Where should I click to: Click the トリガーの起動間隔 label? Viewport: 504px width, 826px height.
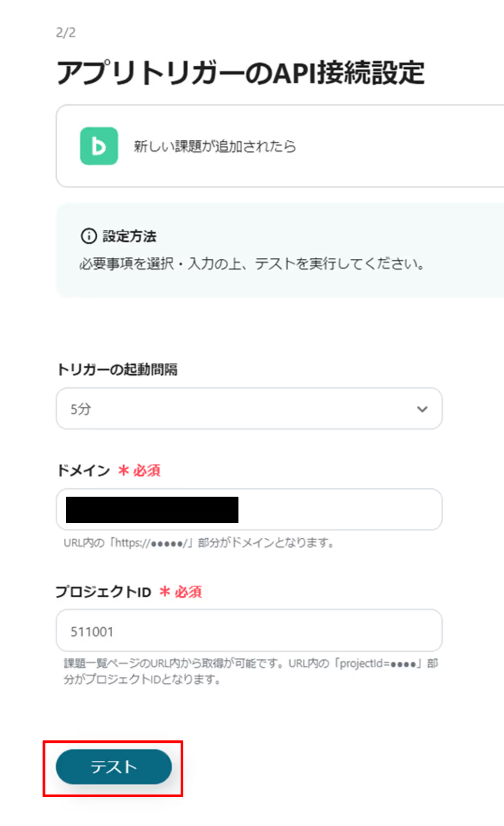point(117,369)
